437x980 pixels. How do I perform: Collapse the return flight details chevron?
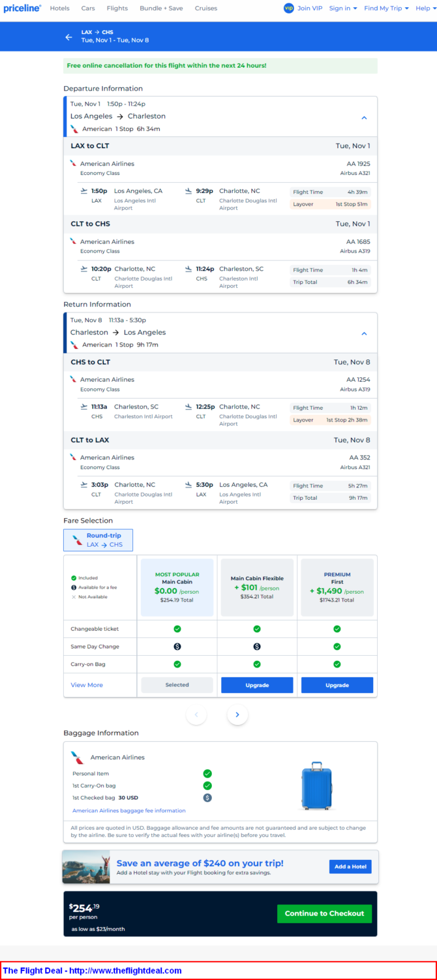pos(364,333)
